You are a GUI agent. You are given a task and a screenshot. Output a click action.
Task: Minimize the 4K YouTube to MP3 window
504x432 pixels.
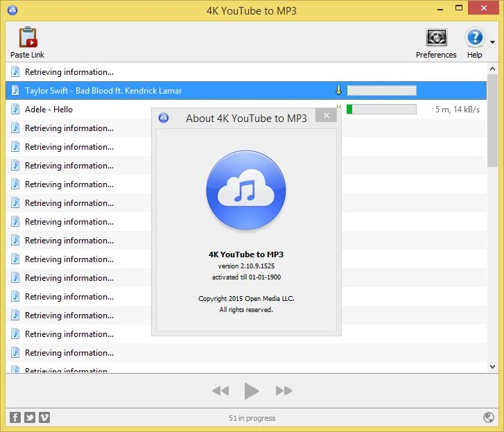point(440,9)
